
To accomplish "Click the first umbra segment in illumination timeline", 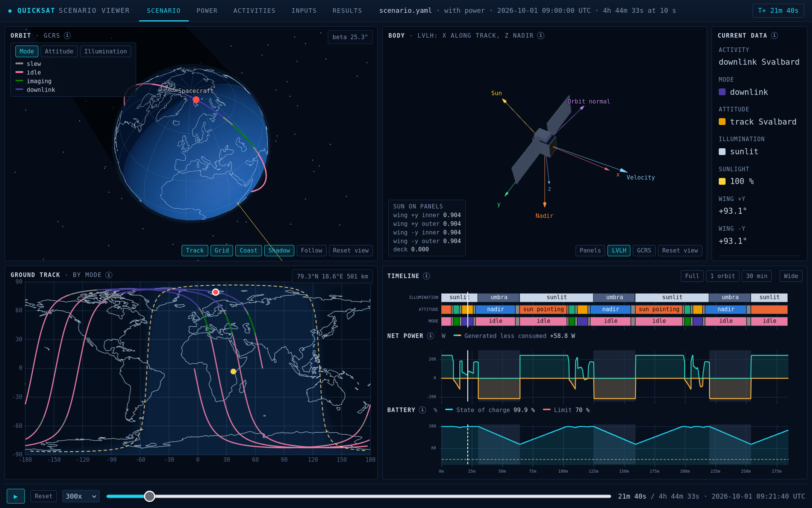I will 499,298.
